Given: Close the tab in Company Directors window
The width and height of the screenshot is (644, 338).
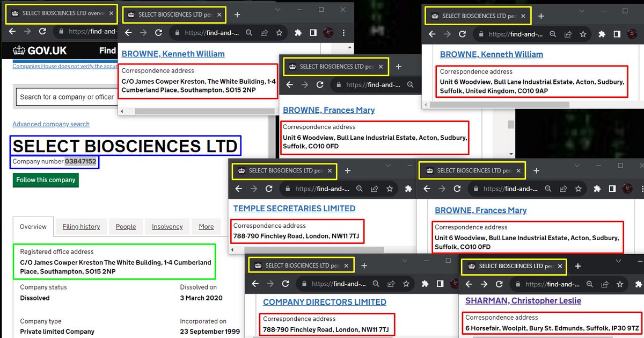Looking at the screenshot, I should pyautogui.click(x=347, y=265).
